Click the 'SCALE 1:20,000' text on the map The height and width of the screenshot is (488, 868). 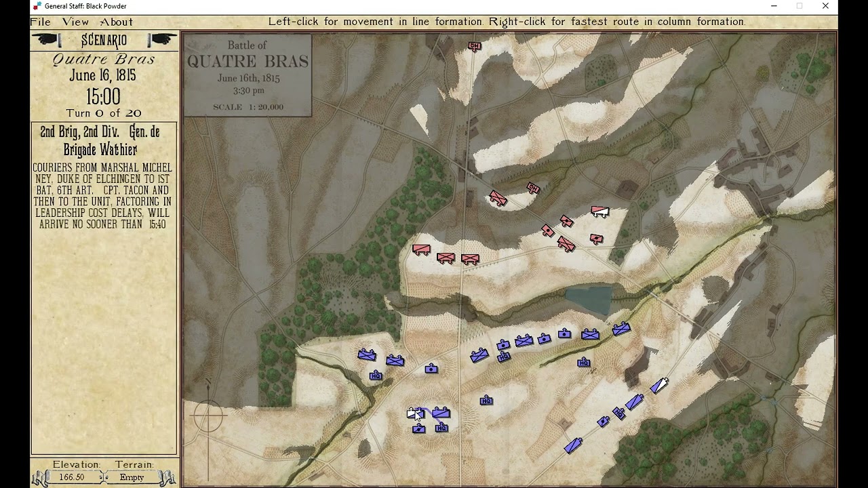pos(248,107)
